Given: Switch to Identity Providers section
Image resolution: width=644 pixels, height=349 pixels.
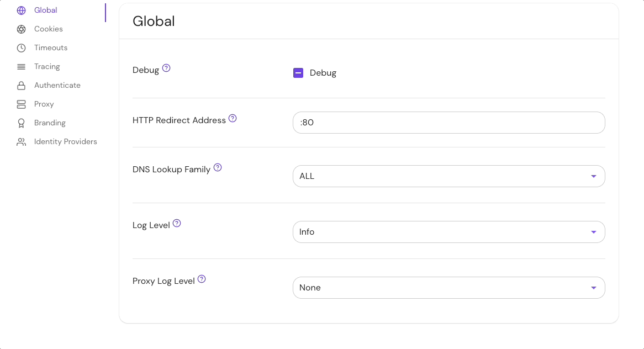Looking at the screenshot, I should click(65, 142).
